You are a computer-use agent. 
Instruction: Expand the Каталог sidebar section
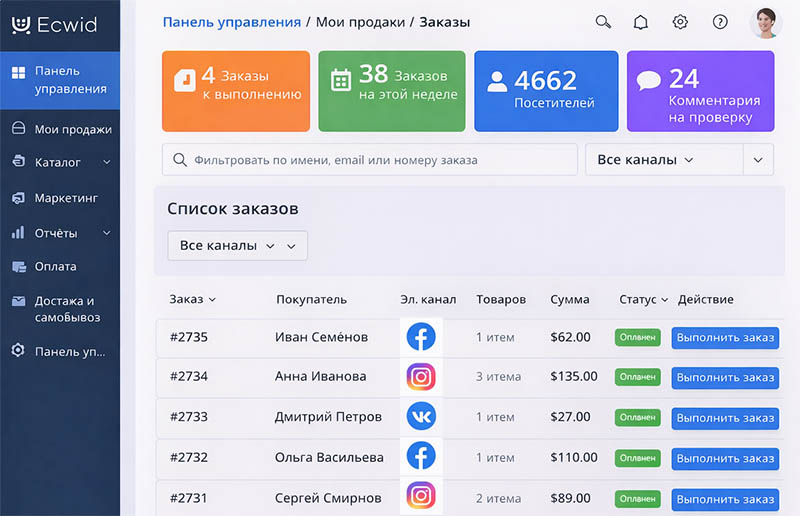(x=60, y=162)
